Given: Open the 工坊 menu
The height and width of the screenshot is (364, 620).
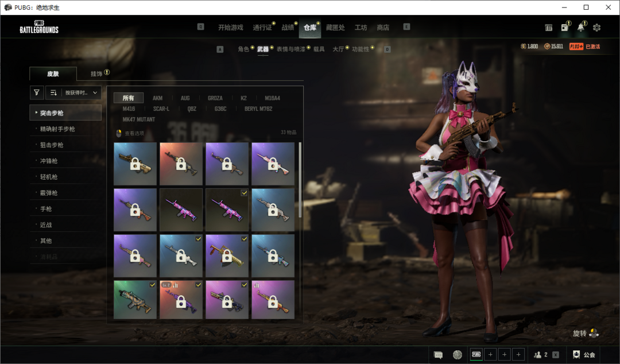Looking at the screenshot, I should (361, 28).
